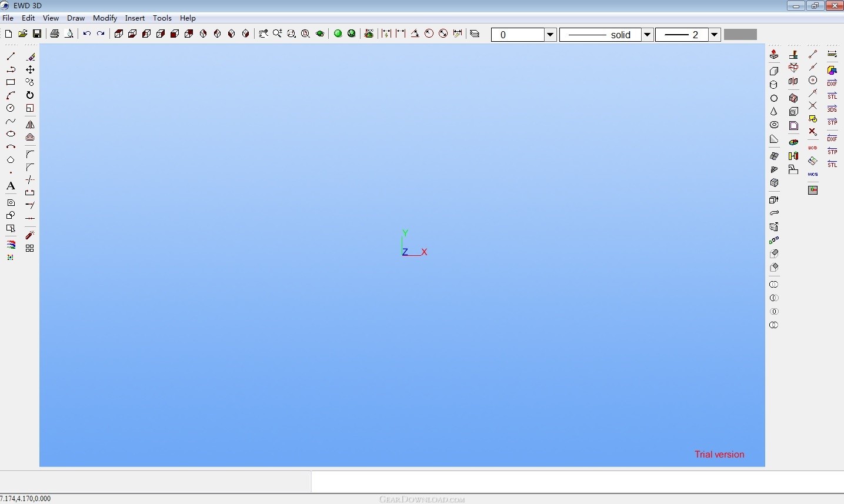Open the Modify menu
The image size is (844, 504).
pyautogui.click(x=105, y=18)
